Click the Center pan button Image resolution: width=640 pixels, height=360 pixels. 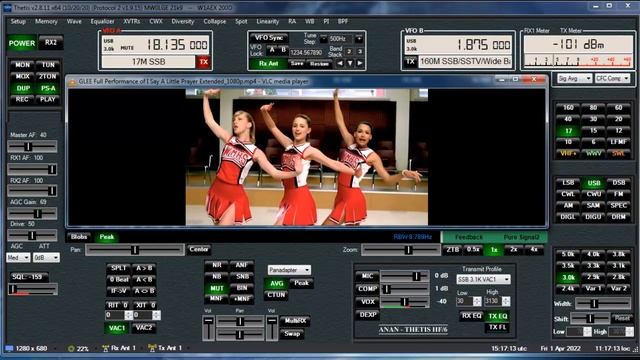[x=199, y=249]
